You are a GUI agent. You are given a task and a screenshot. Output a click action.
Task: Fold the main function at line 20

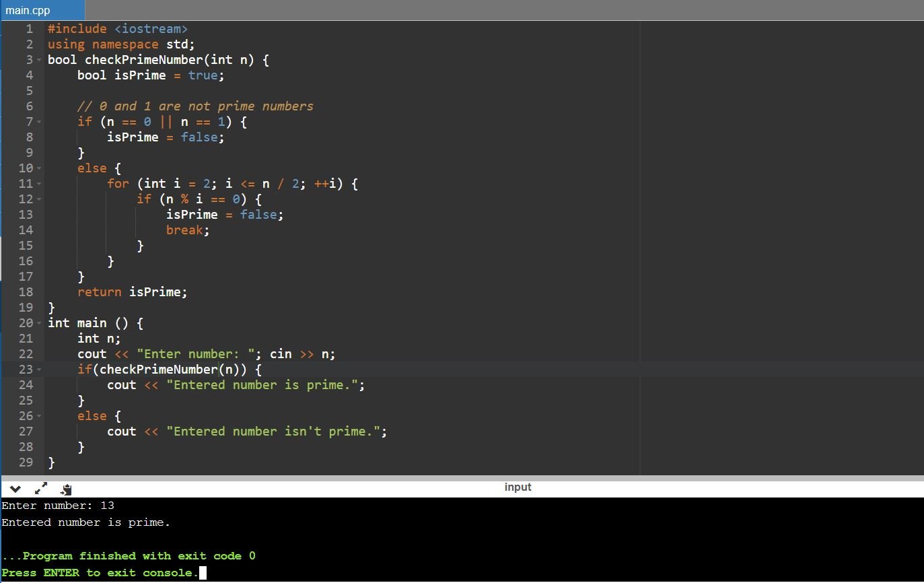coord(39,323)
